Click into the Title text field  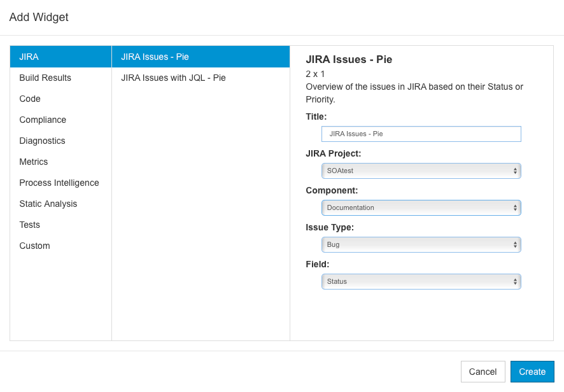[421, 134]
